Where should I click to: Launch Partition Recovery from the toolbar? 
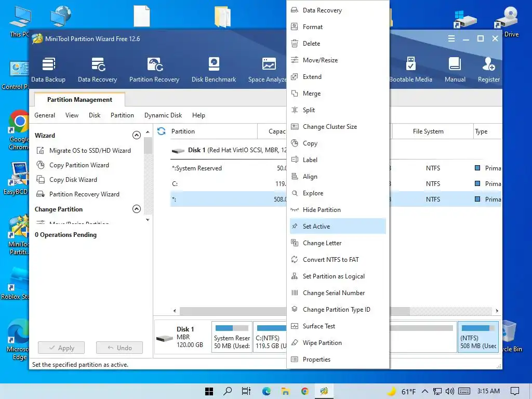[x=154, y=70]
